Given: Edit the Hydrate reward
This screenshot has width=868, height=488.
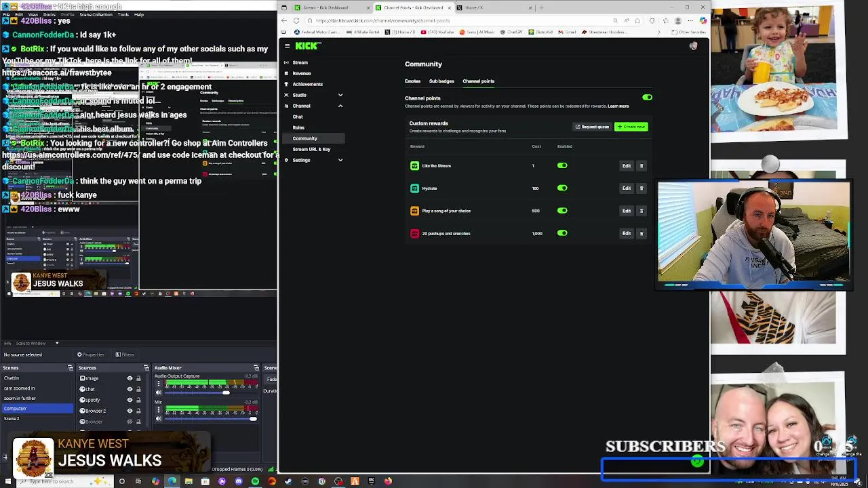Looking at the screenshot, I should [x=627, y=188].
